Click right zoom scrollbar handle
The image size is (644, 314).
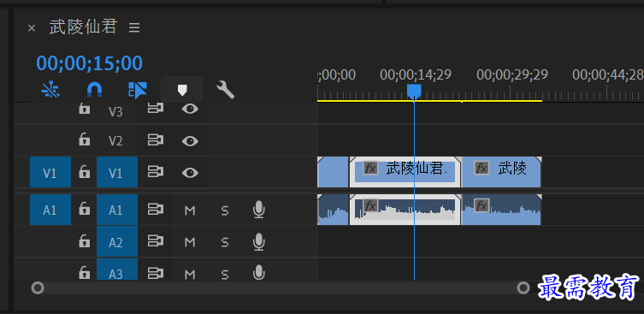pyautogui.click(x=523, y=287)
